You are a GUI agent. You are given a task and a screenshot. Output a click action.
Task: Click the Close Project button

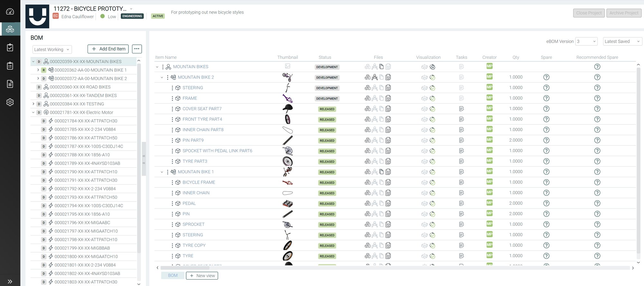[589, 13]
